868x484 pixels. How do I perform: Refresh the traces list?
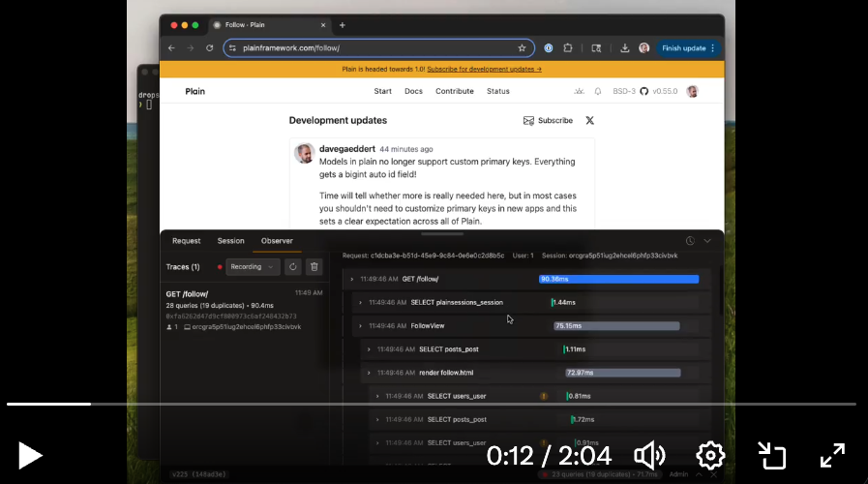[x=293, y=267]
